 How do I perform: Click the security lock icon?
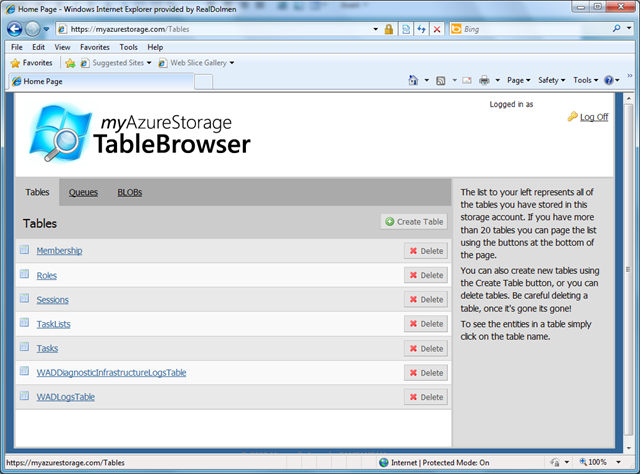tap(389, 29)
